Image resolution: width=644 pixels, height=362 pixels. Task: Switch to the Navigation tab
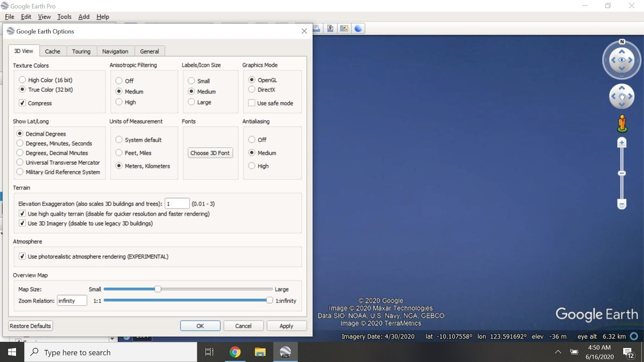(115, 51)
